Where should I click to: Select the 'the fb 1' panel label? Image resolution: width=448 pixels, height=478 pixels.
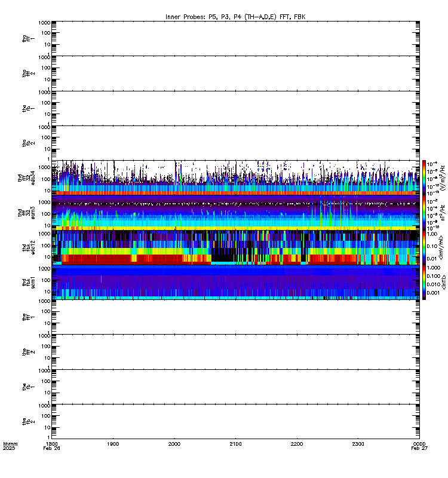28,387
